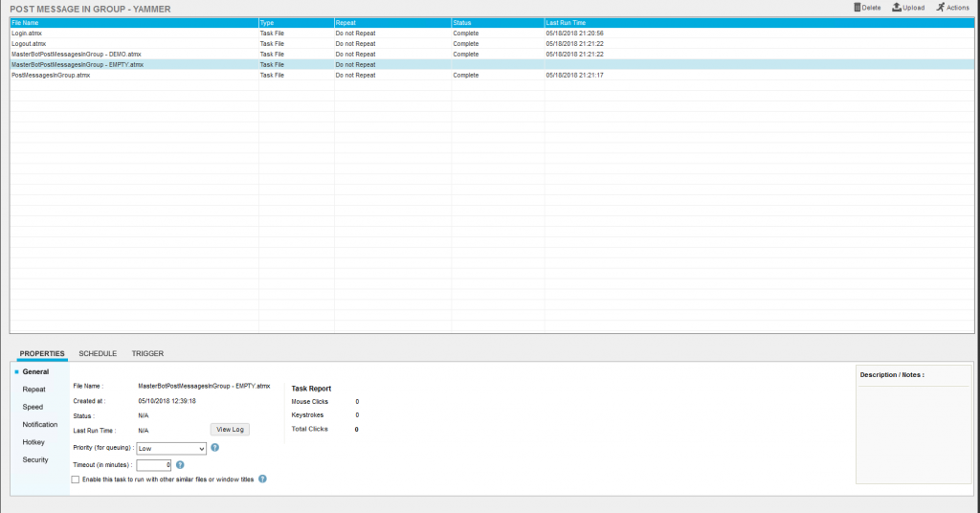This screenshot has width=980, height=513.
Task: Expand the Priority for queuing dropdown
Action: coord(171,448)
